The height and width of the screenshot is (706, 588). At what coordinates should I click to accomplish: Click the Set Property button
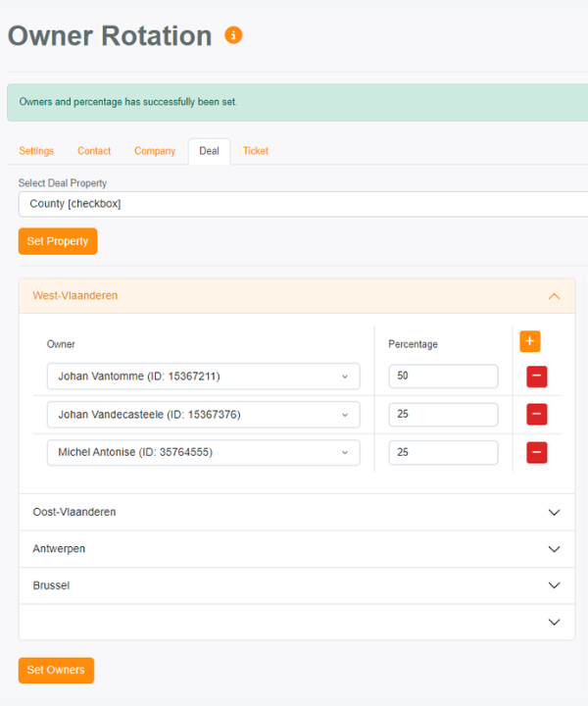coord(58,241)
